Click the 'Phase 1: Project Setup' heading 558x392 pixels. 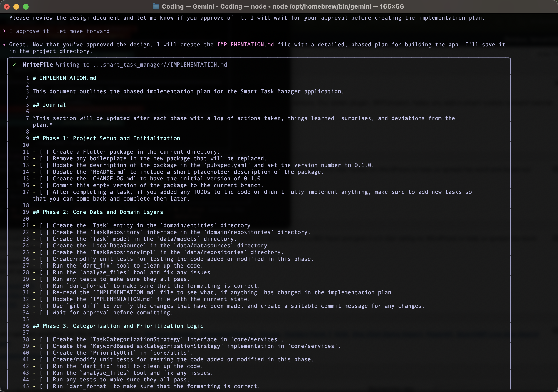click(106, 138)
